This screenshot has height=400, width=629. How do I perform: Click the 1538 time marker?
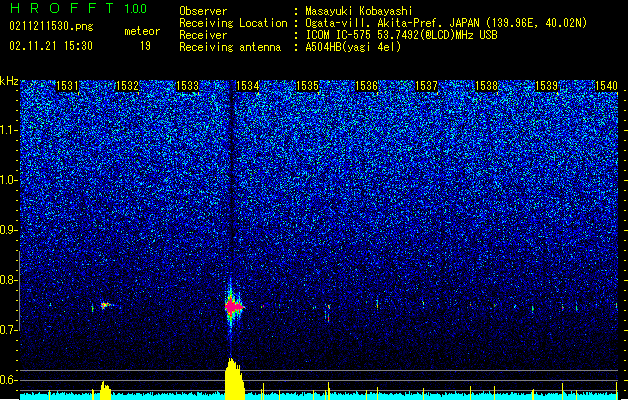pos(487,86)
